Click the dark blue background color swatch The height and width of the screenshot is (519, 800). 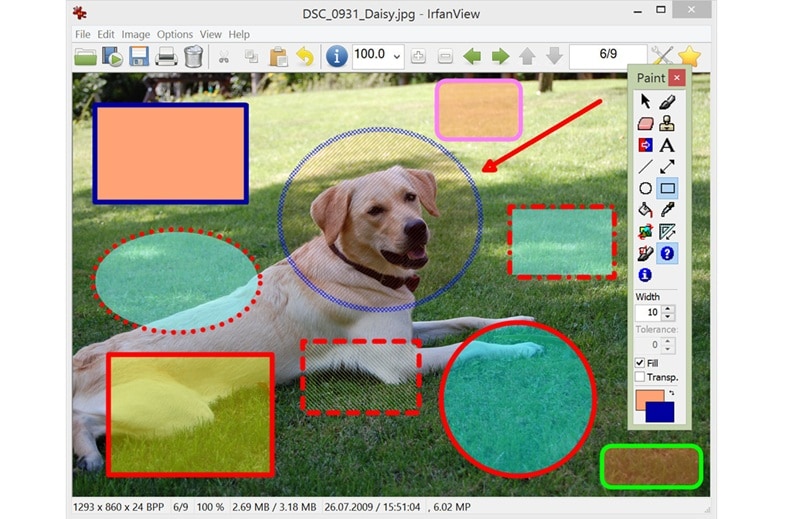point(661,412)
